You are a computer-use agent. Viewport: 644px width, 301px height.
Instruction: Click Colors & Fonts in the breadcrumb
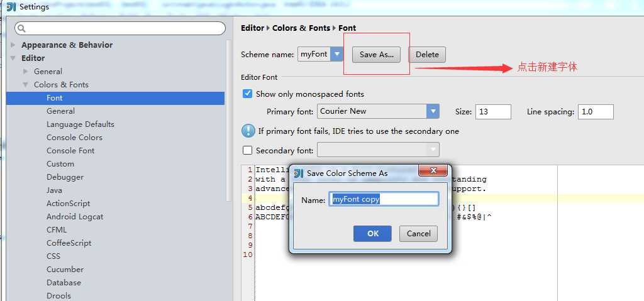click(301, 28)
